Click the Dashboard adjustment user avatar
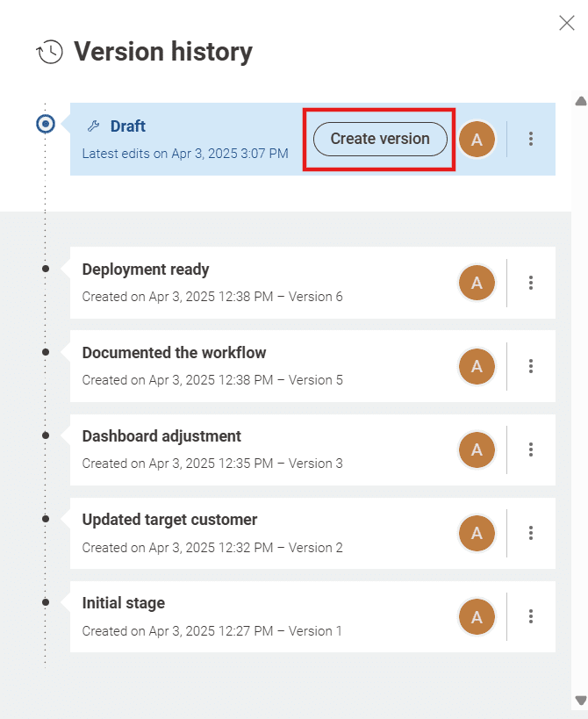588x719 pixels. click(477, 449)
